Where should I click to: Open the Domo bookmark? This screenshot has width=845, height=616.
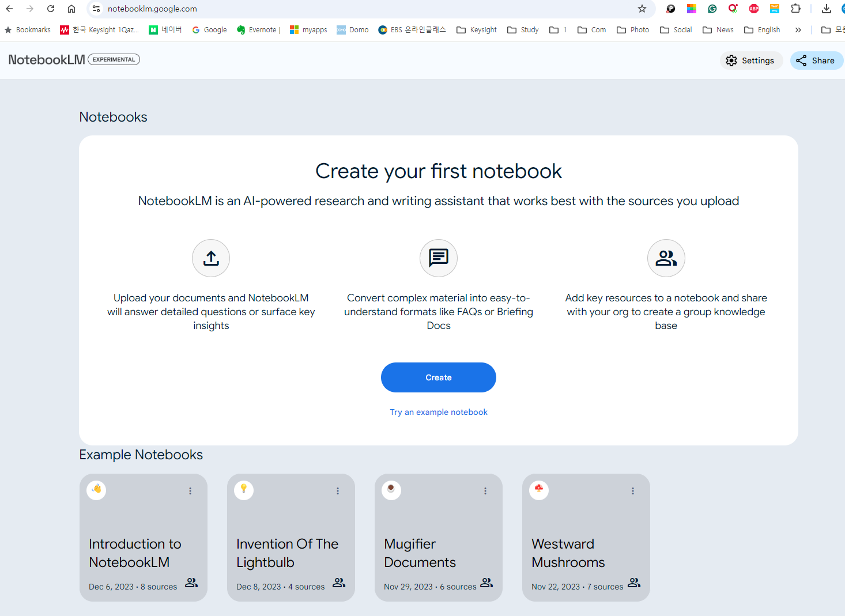tap(353, 30)
